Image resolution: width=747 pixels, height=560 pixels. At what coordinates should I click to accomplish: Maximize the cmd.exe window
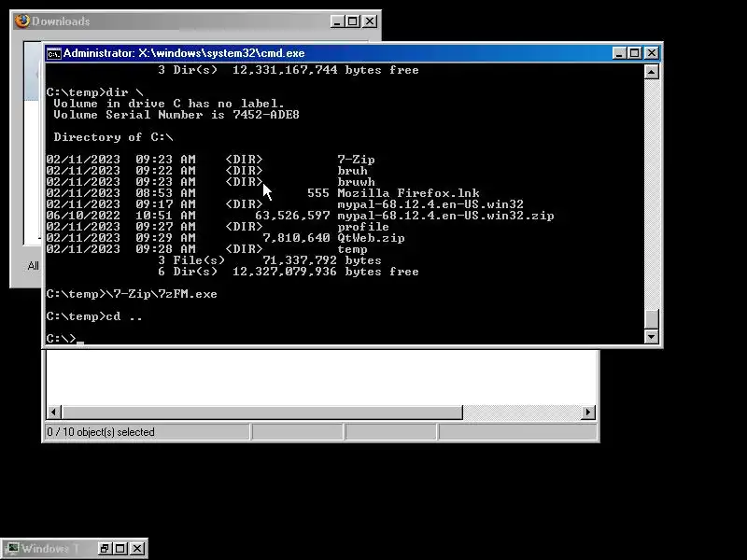coord(635,53)
